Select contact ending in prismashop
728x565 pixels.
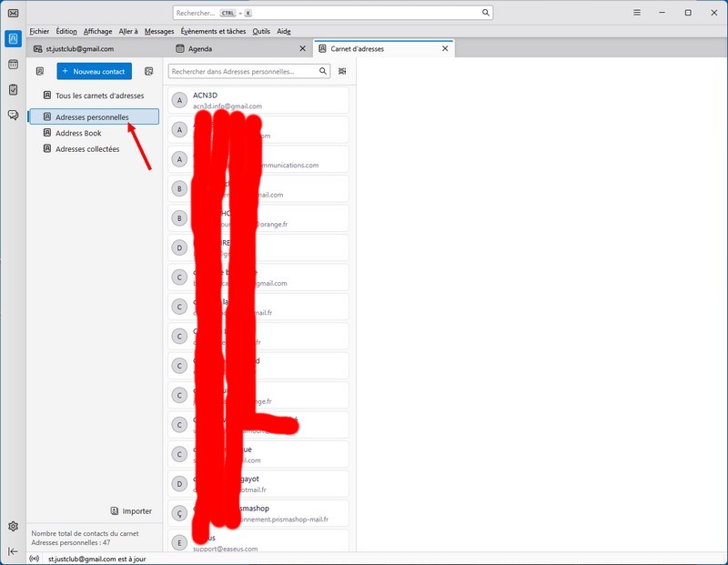(258, 513)
